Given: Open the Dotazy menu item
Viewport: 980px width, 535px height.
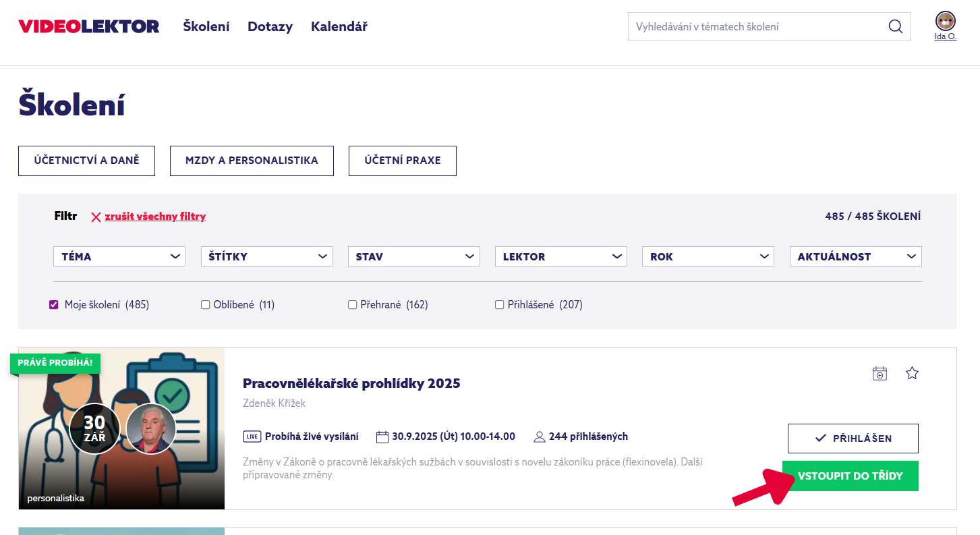Looking at the screenshot, I should click(x=270, y=27).
